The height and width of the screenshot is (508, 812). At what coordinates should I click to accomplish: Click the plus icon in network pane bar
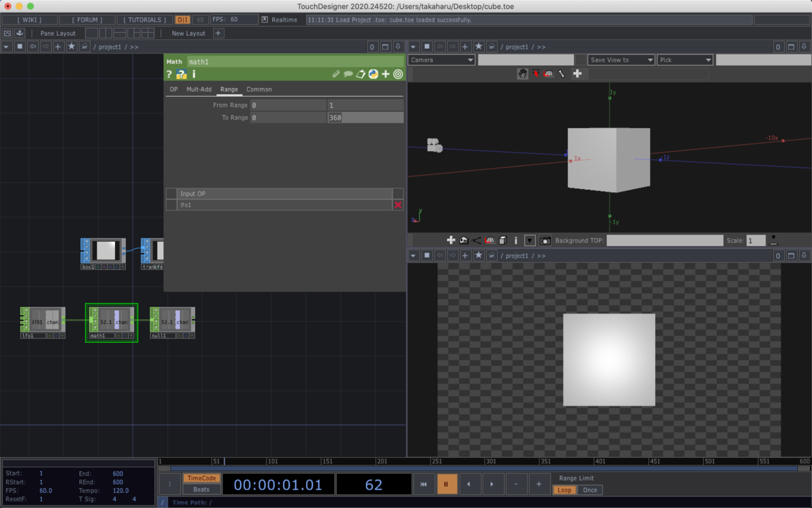[59, 47]
